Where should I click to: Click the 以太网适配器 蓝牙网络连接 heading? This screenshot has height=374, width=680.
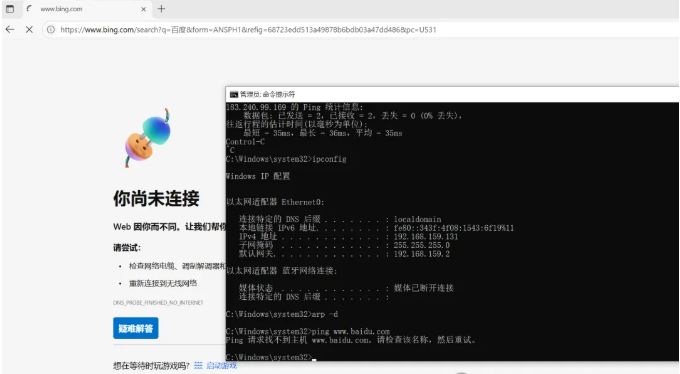click(281, 271)
